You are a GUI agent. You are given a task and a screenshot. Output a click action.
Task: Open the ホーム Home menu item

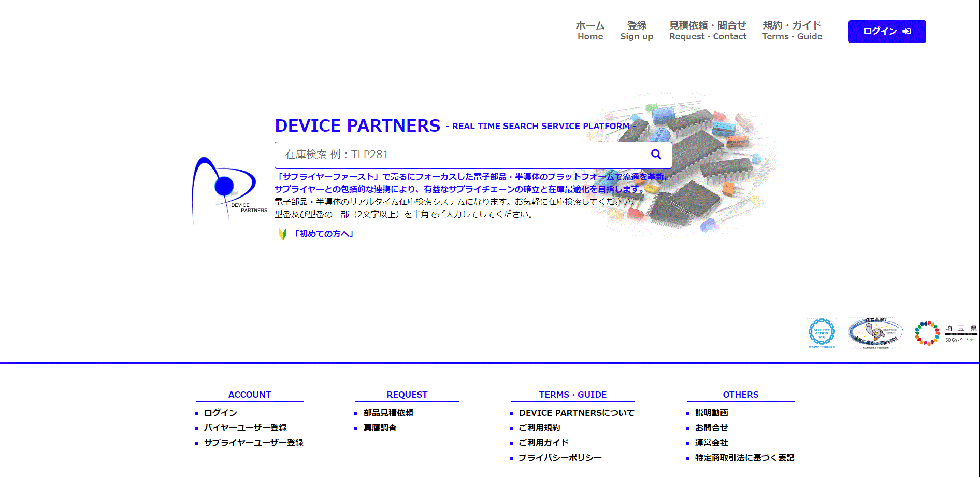tap(590, 31)
